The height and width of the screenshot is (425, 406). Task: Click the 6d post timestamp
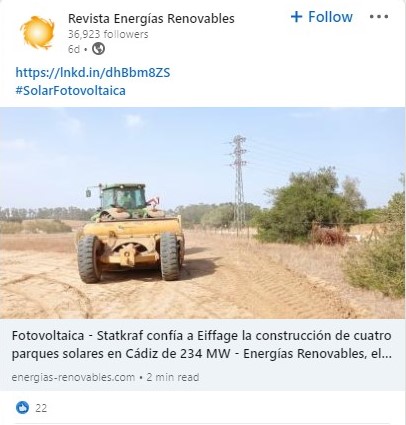(x=74, y=49)
